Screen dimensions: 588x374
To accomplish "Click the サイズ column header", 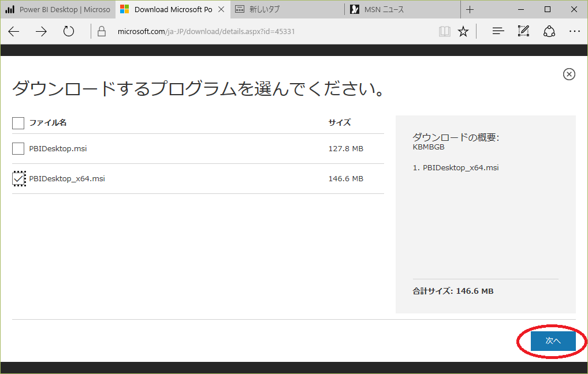I will click(340, 122).
